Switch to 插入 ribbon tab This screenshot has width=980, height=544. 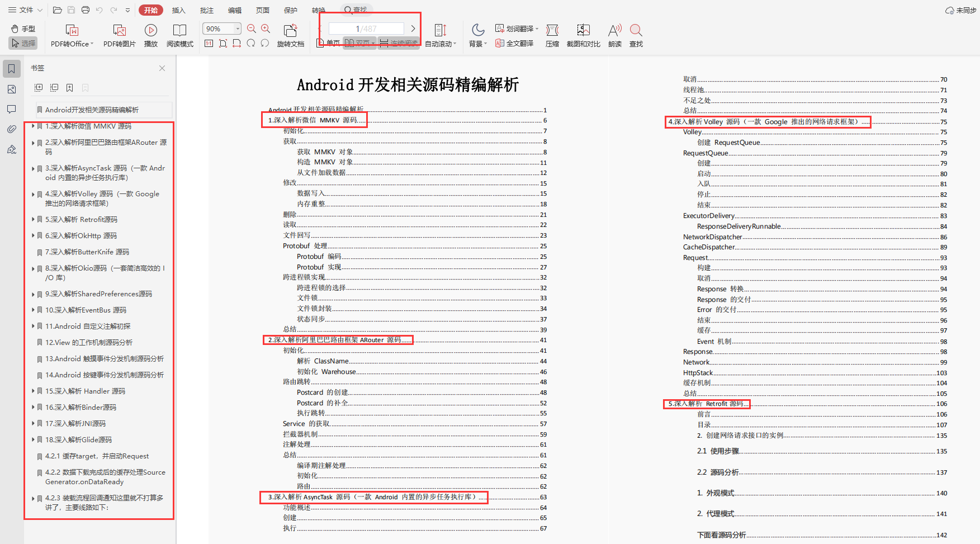tap(178, 10)
